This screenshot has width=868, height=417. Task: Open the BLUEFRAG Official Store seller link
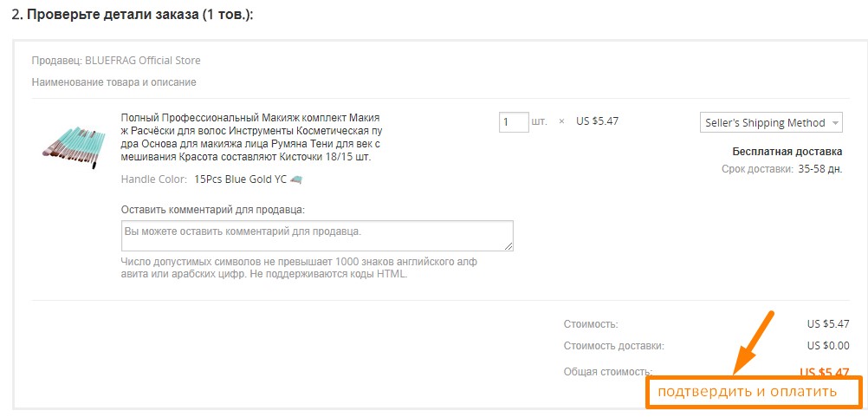click(143, 61)
